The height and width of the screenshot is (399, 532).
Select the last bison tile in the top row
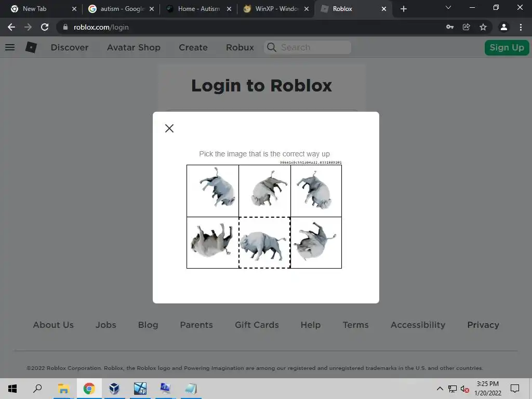[316, 191]
